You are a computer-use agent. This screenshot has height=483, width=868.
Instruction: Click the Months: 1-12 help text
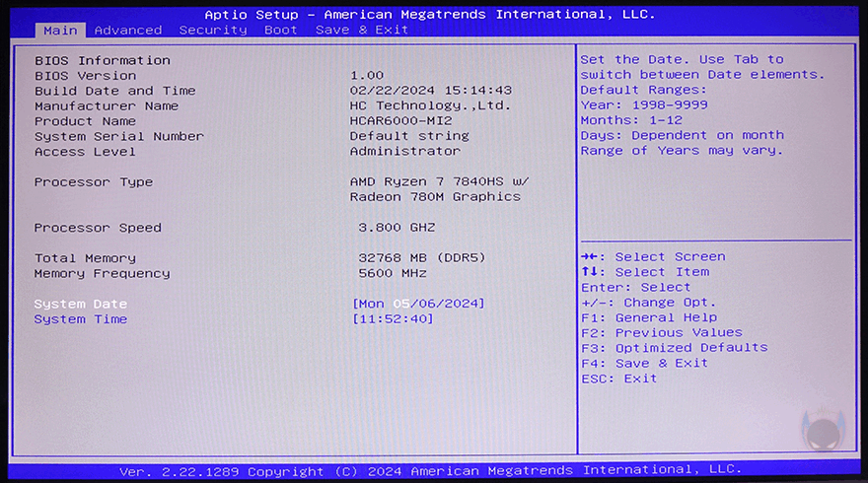(x=631, y=120)
